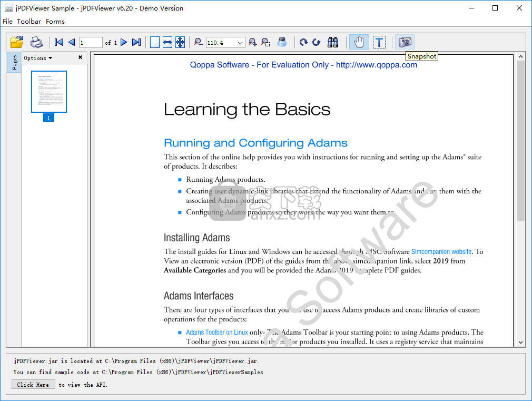Zoom in with plus magnifier
Image resolution: width=532 pixels, height=401 pixels.
(252, 42)
